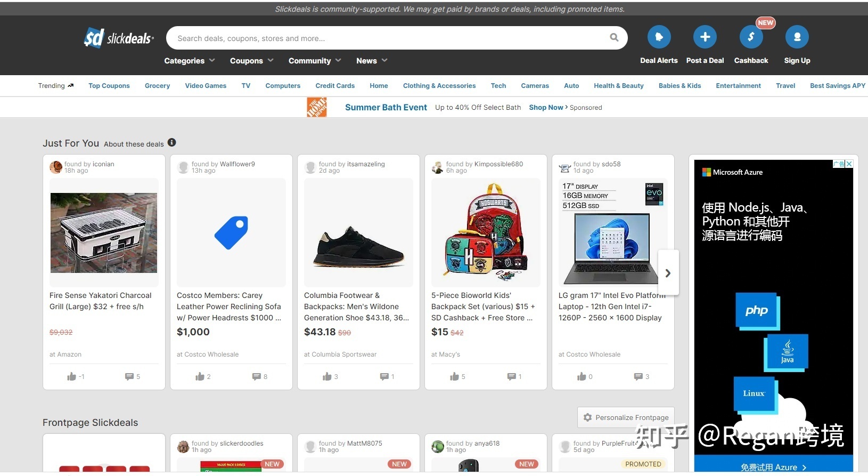Click the About these deals info icon
This screenshot has width=868, height=476.
(x=171, y=142)
